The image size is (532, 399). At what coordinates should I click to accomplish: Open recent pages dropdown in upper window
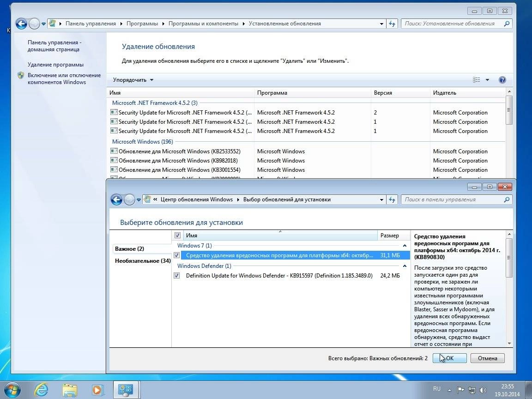pos(44,24)
